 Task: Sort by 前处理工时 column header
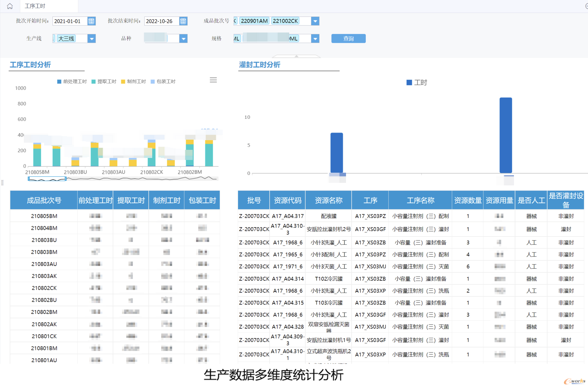pos(95,200)
